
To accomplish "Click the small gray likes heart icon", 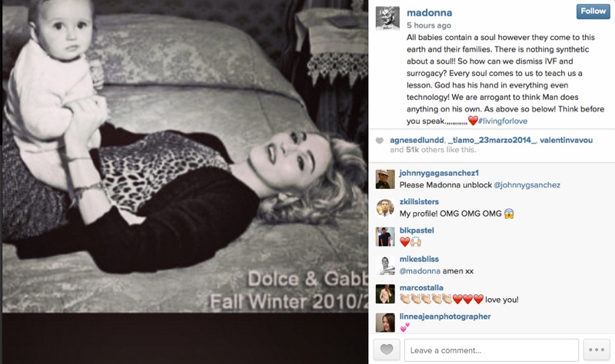I will (379, 141).
